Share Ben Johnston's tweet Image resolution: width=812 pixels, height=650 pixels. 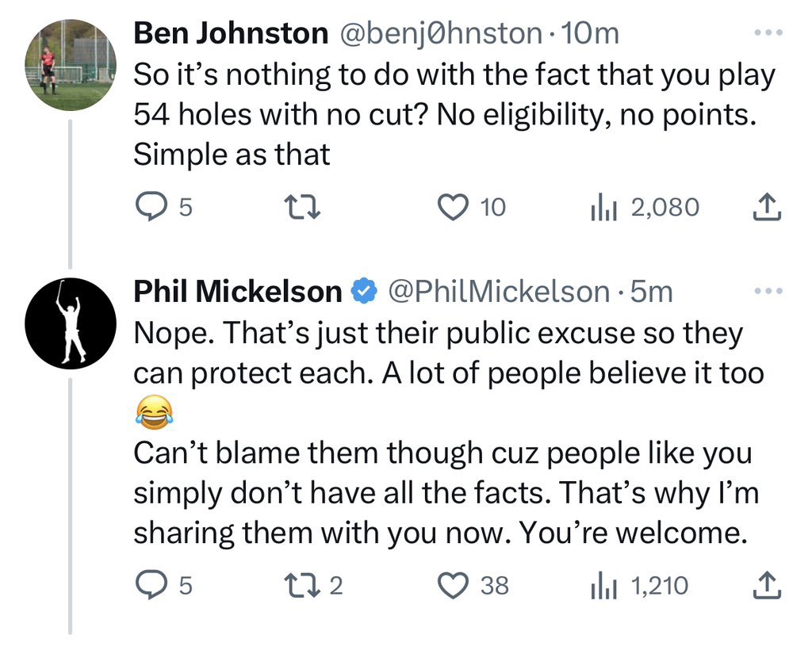[x=766, y=207]
